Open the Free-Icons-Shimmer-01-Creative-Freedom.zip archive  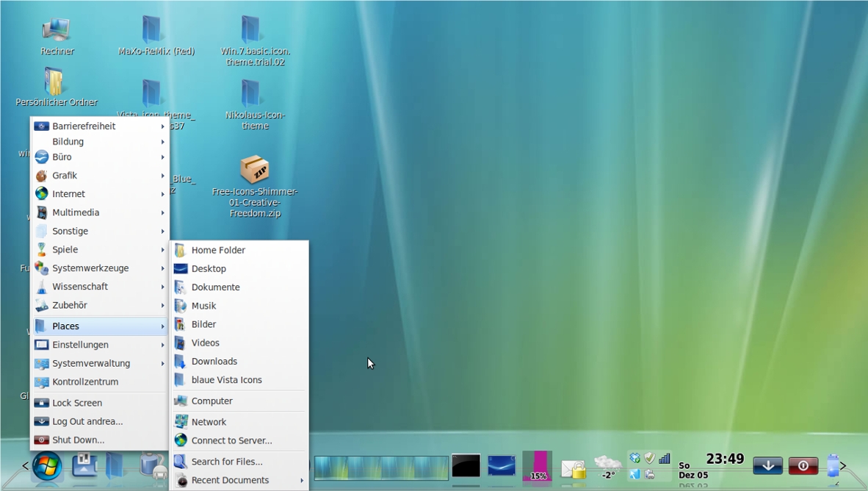pos(255,186)
